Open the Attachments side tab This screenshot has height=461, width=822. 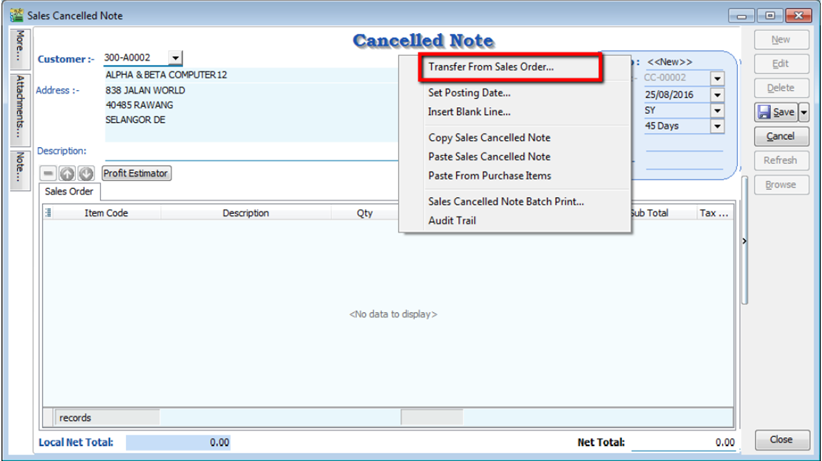tap(19, 107)
